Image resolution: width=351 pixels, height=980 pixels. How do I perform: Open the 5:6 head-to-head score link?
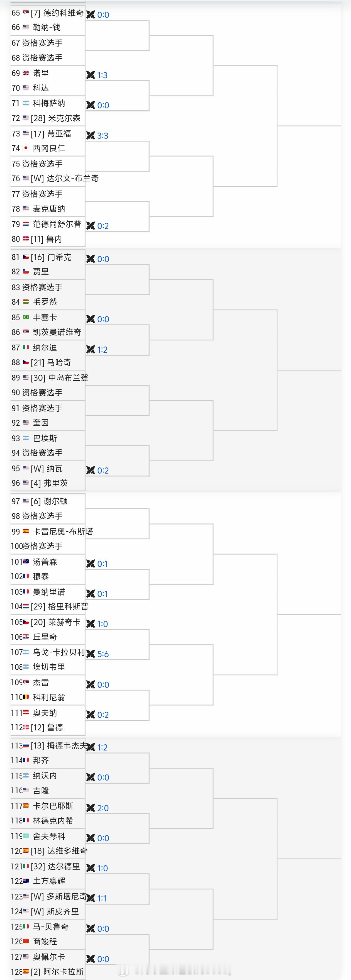103,654
